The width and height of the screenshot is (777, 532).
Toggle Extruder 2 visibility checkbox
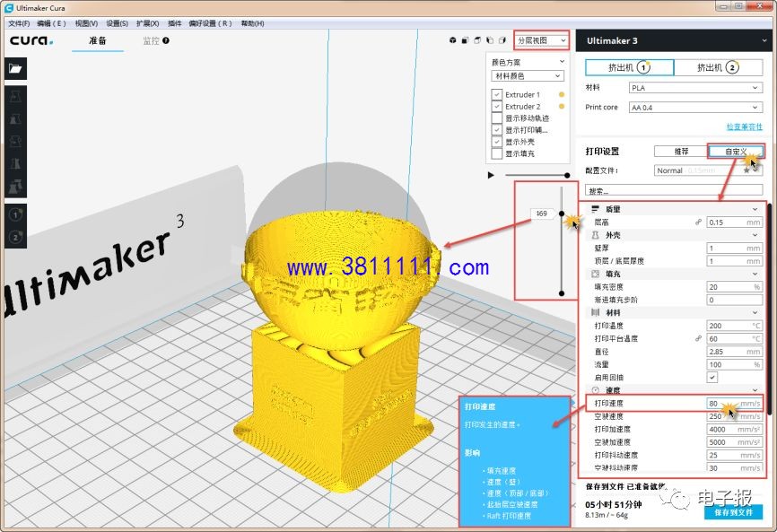tap(496, 106)
